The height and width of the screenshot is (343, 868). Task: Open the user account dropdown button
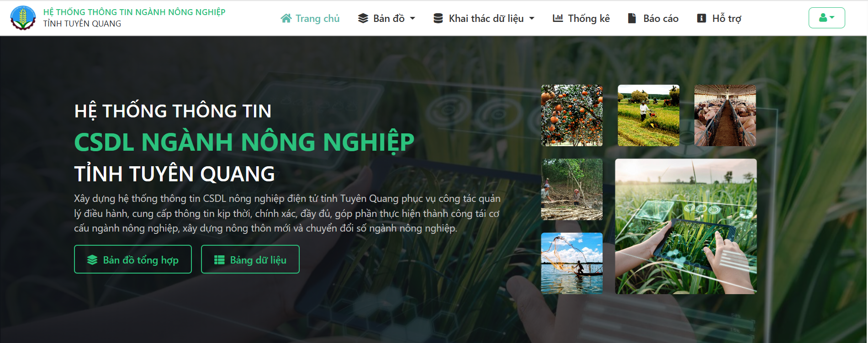826,18
